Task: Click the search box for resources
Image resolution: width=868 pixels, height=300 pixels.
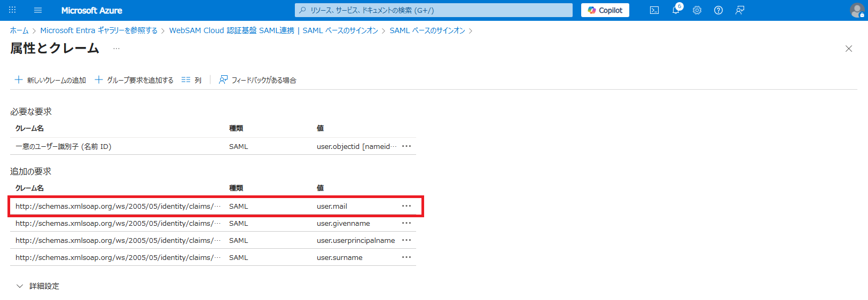Action: click(433, 10)
